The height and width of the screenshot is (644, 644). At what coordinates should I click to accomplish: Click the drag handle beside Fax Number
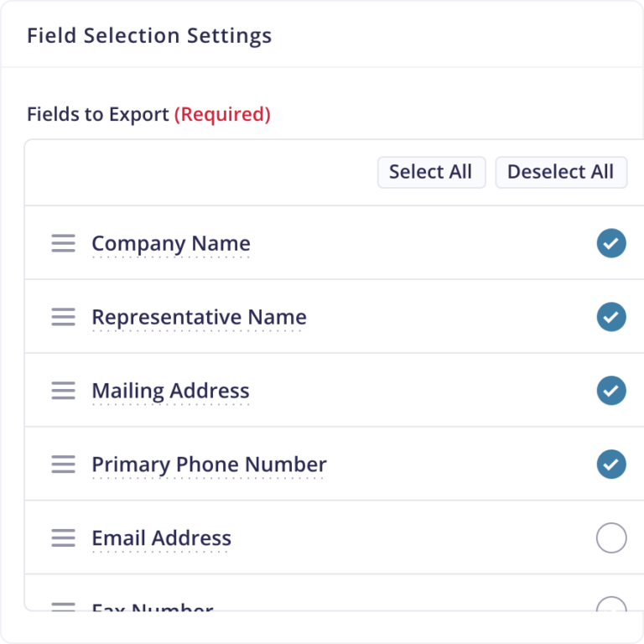64,605
